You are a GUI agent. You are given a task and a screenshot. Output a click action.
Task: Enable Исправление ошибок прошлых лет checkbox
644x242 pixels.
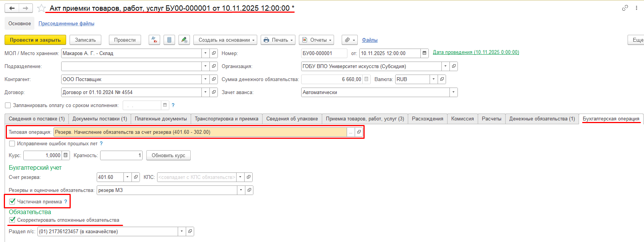(x=12, y=144)
